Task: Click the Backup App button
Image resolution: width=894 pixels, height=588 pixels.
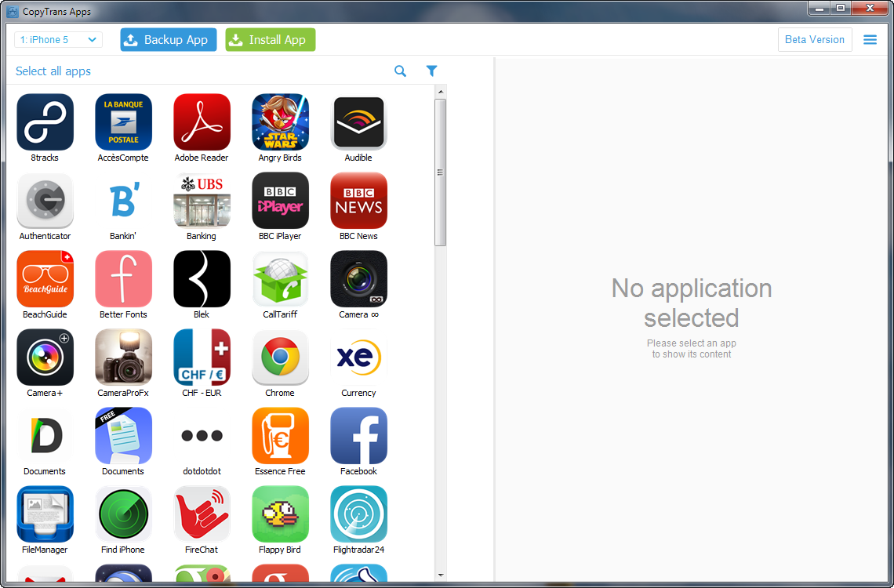Action: [168, 40]
